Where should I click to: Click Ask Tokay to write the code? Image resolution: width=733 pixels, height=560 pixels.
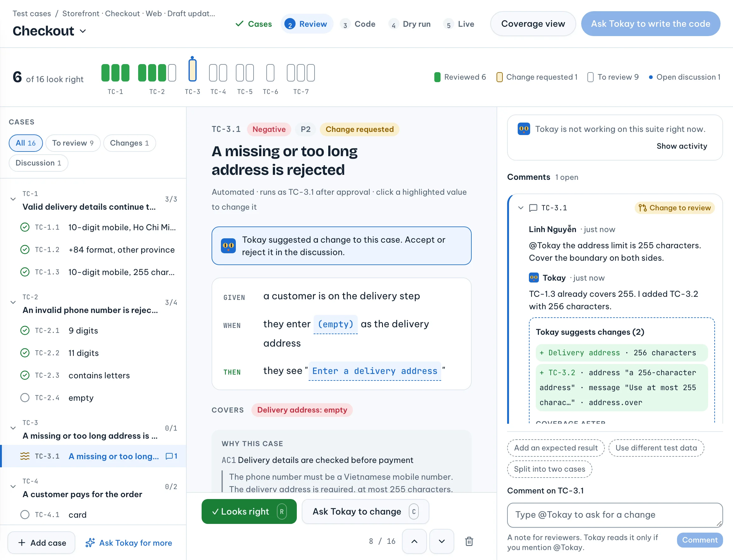(x=650, y=24)
